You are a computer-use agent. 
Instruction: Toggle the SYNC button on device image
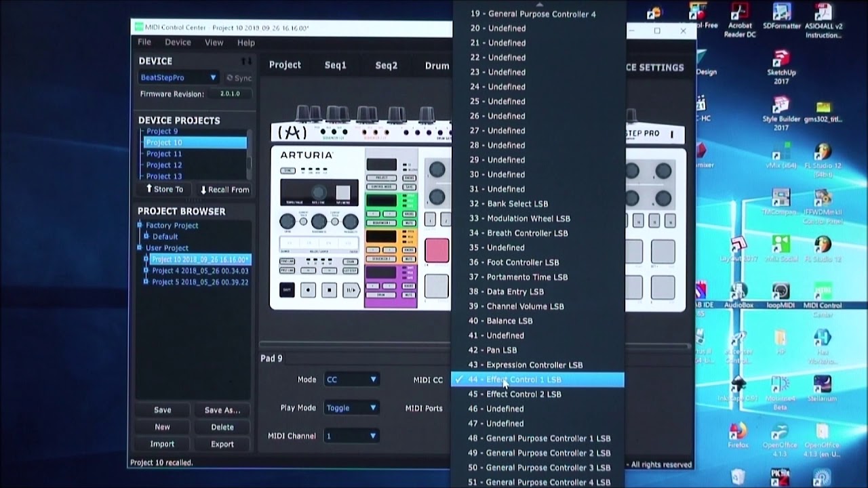click(x=288, y=171)
